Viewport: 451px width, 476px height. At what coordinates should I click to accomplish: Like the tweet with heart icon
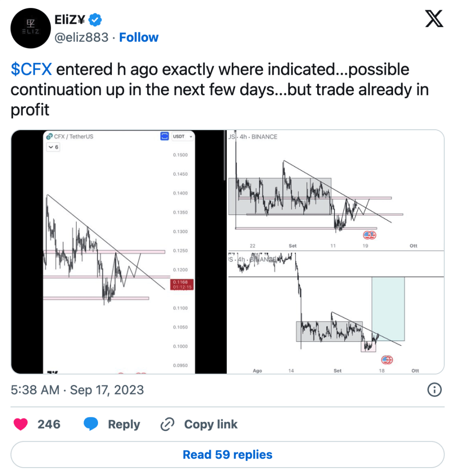(x=20, y=424)
